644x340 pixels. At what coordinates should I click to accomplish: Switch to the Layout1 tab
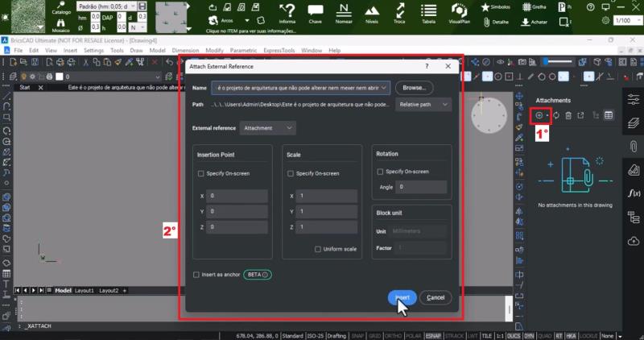85,290
